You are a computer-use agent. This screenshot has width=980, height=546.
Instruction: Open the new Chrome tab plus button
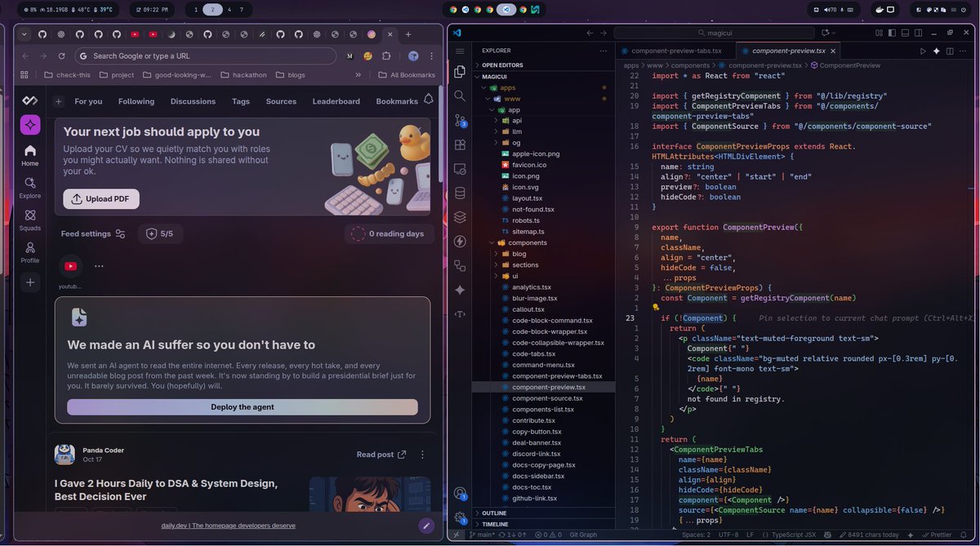pos(408,34)
